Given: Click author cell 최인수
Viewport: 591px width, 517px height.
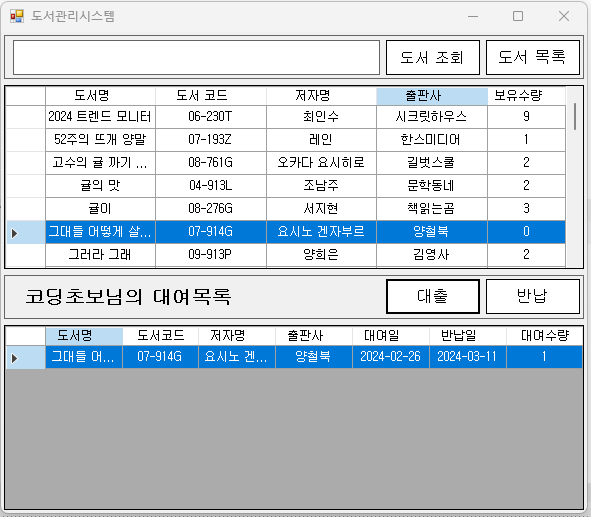Looking at the screenshot, I should coord(321,117).
